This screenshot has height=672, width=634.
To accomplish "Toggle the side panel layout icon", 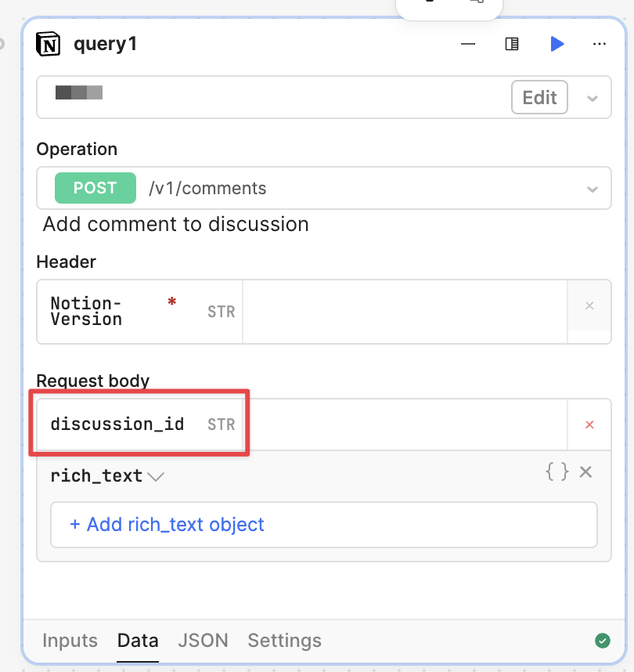I will 512,45.
